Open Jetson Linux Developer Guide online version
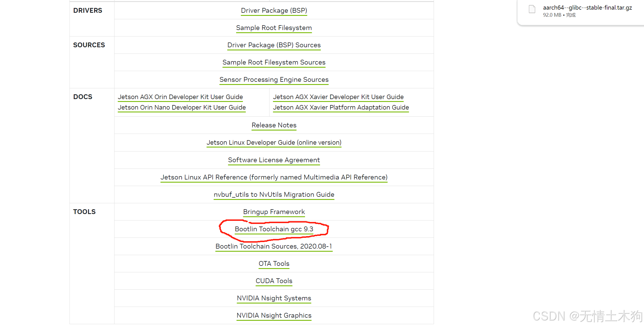The height and width of the screenshot is (327, 644). click(274, 142)
